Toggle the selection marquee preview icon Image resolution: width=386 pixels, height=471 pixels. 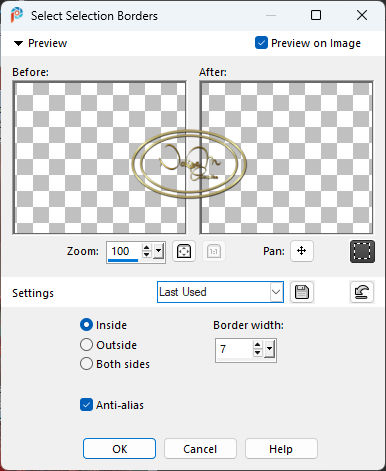click(362, 251)
